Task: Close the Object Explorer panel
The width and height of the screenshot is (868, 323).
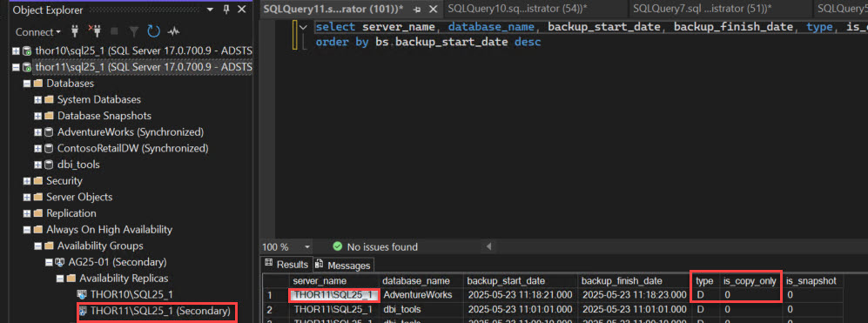Action: [x=241, y=10]
